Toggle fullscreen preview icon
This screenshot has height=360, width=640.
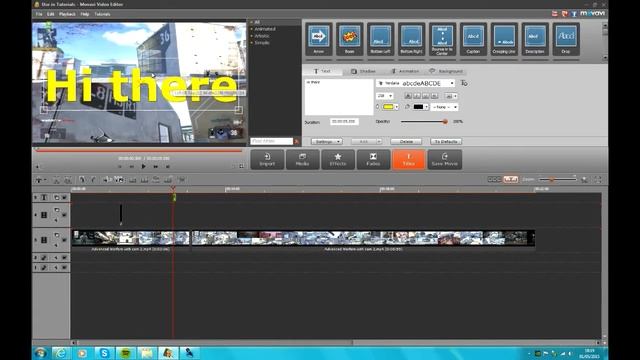241,166
